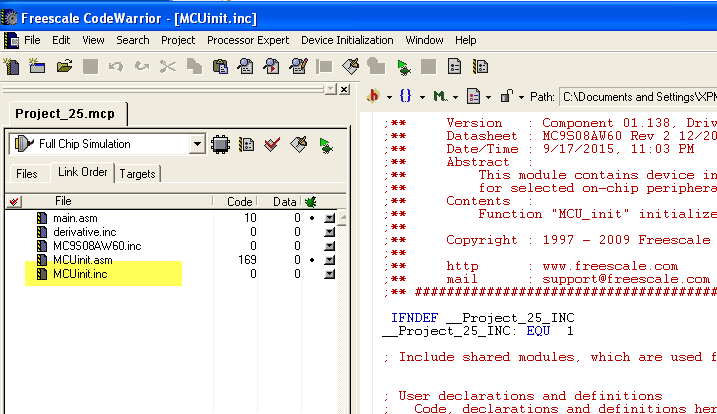Open the File menu

[x=32, y=40]
